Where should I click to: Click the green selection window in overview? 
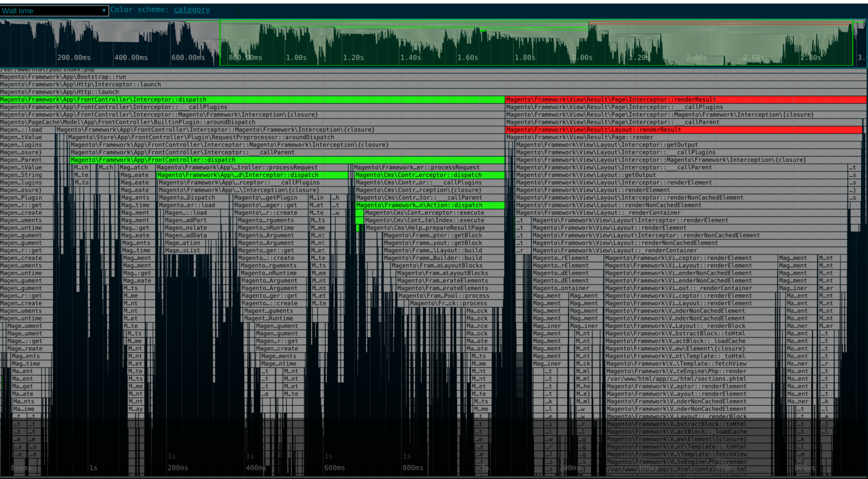tap(536, 43)
